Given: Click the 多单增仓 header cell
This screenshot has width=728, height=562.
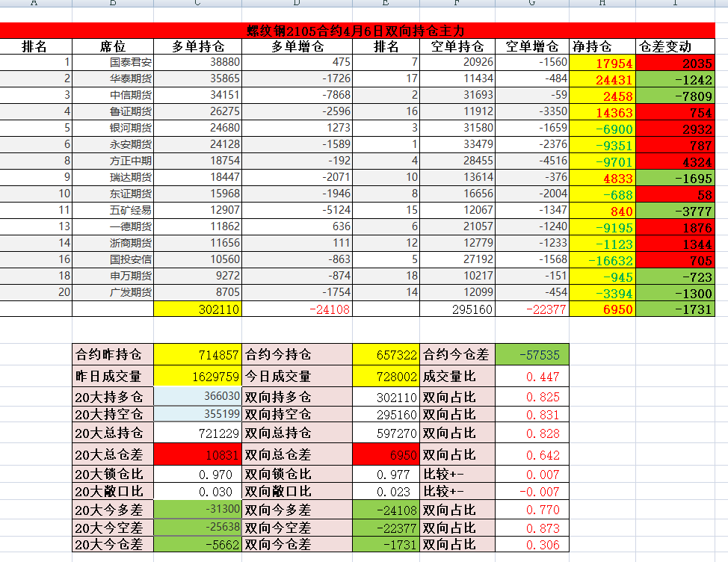Looking at the screenshot, I should point(297,46).
